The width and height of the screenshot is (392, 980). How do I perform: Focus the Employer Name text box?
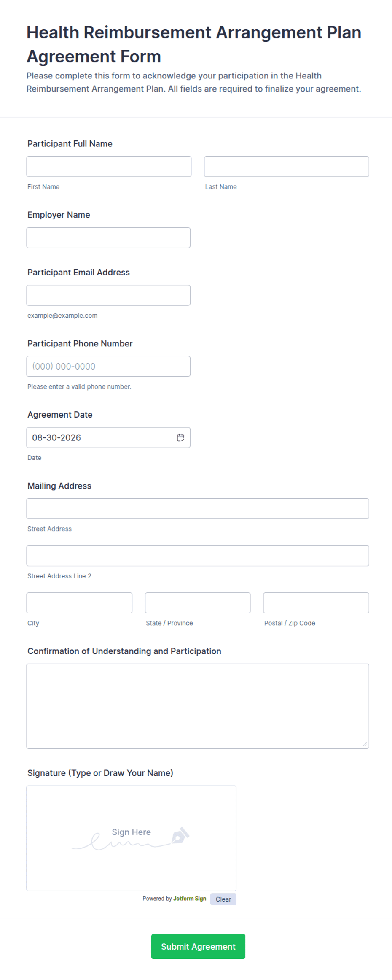[x=108, y=238]
